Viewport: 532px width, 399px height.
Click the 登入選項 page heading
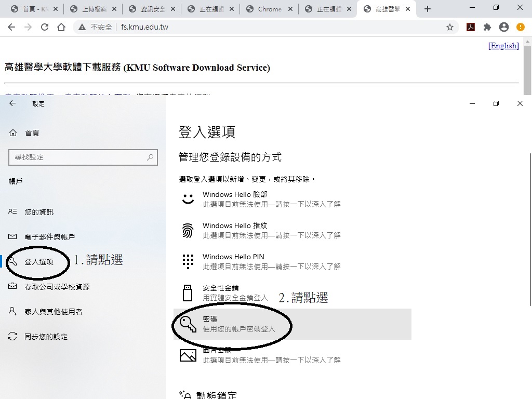207,131
